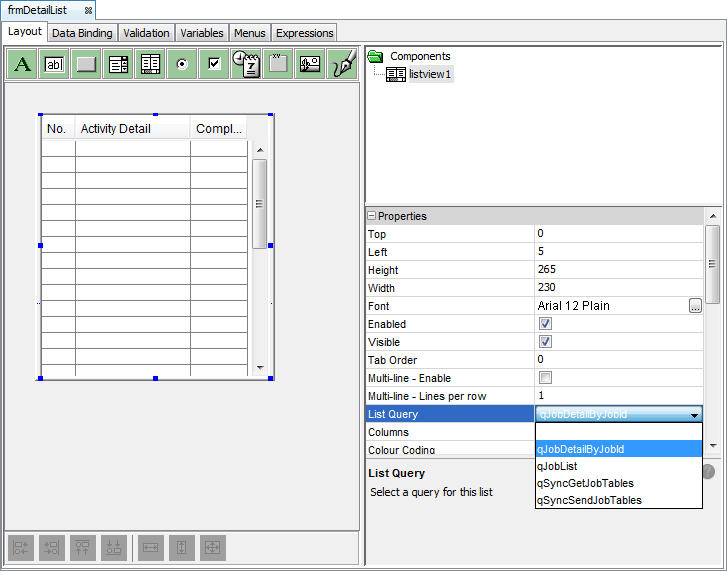The image size is (727, 571).
Task: Select the edit box tool icon
Action: point(55,64)
